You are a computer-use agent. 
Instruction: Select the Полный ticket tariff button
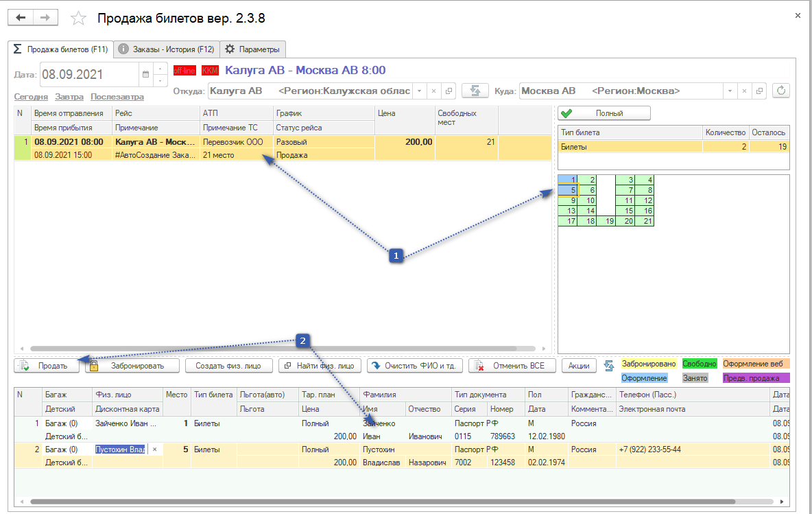604,113
